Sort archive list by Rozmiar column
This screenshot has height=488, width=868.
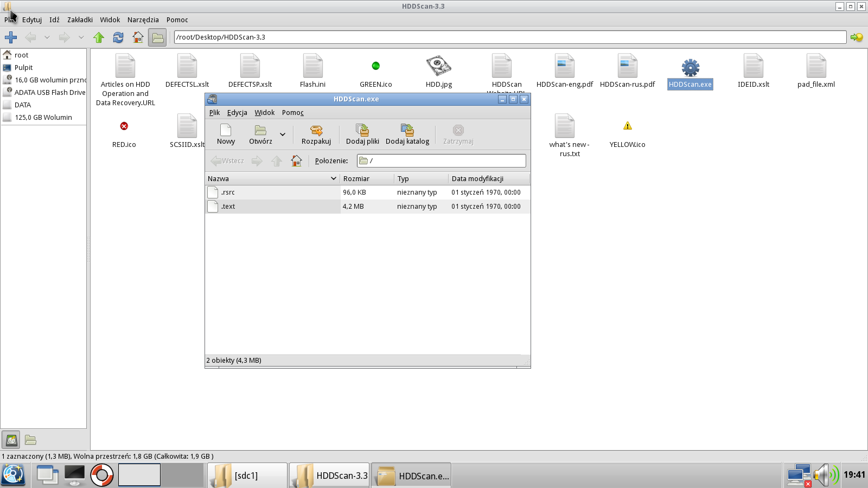coord(367,178)
